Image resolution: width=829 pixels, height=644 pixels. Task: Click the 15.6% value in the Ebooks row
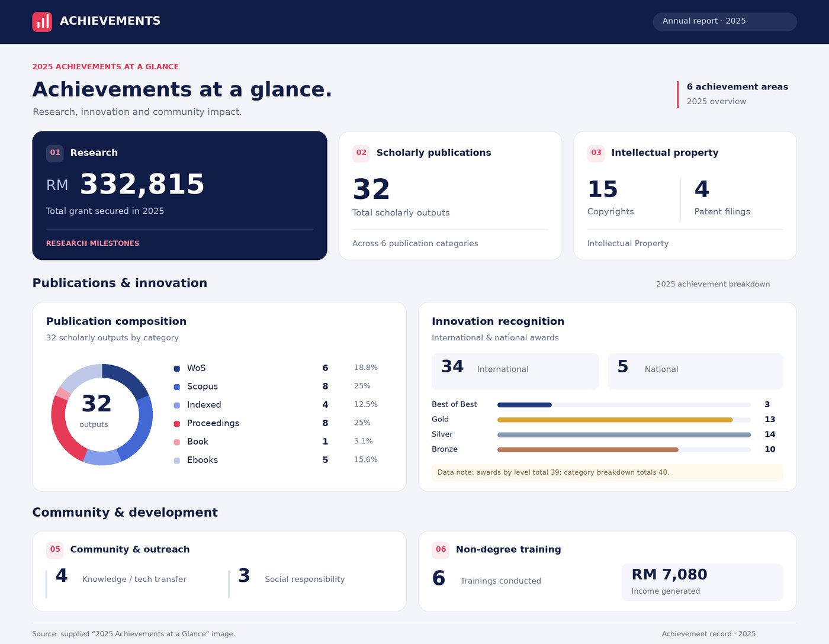coord(366,459)
